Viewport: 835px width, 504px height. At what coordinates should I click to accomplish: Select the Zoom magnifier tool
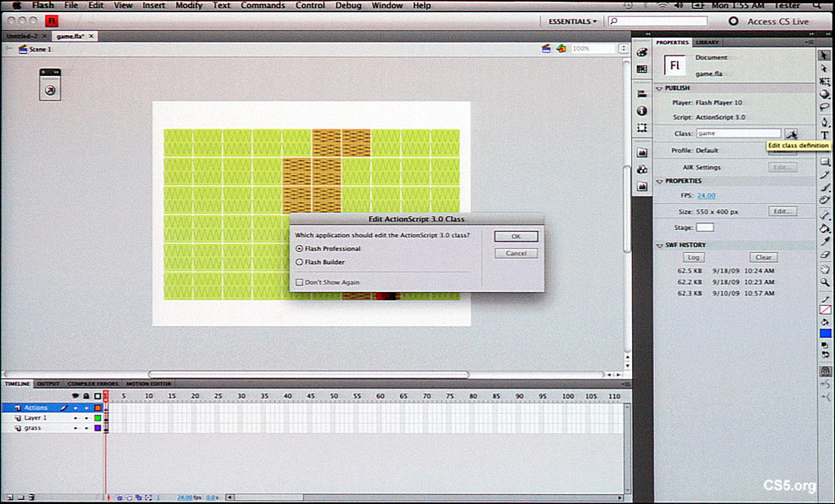(824, 282)
